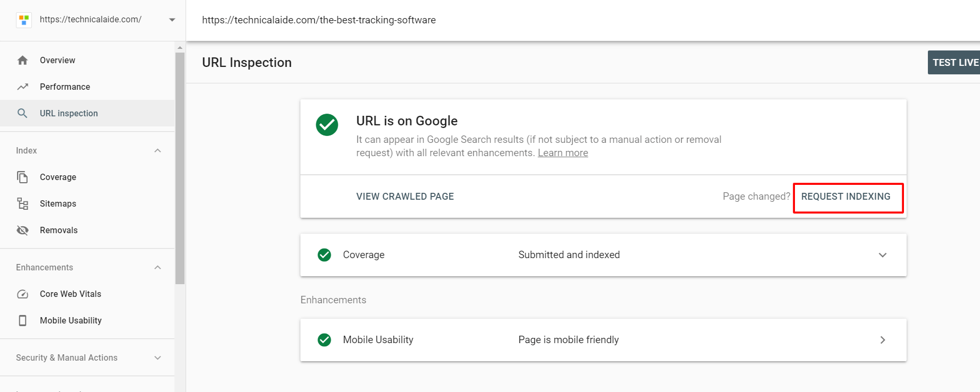Click the green check icon in Coverage row

click(x=324, y=255)
